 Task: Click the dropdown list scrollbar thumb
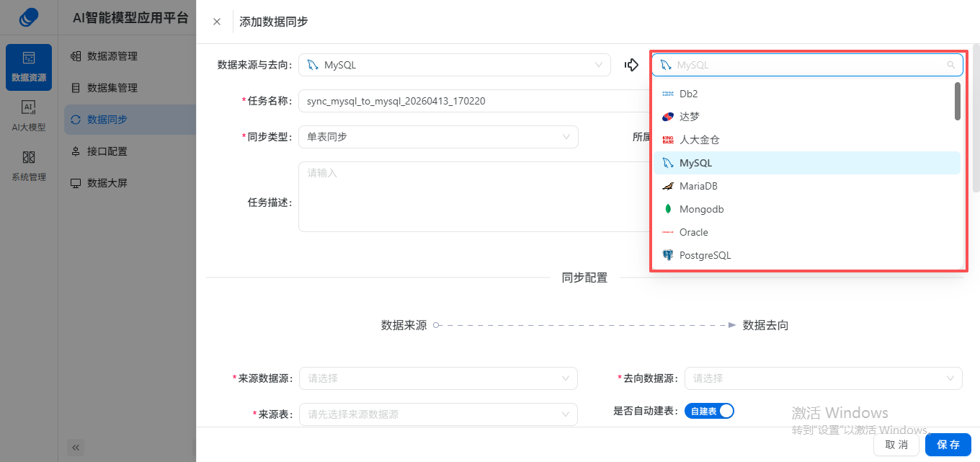click(958, 101)
